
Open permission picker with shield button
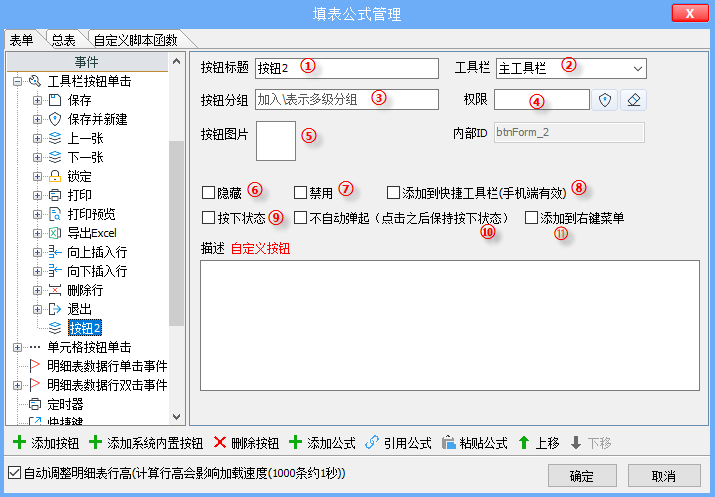tap(605, 100)
